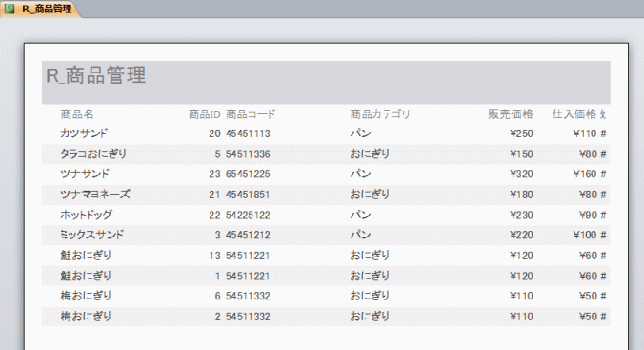Viewport: 644px width, 350px height.
Task: Click ¥110 purchase price of カツサンド
Action: point(584,134)
